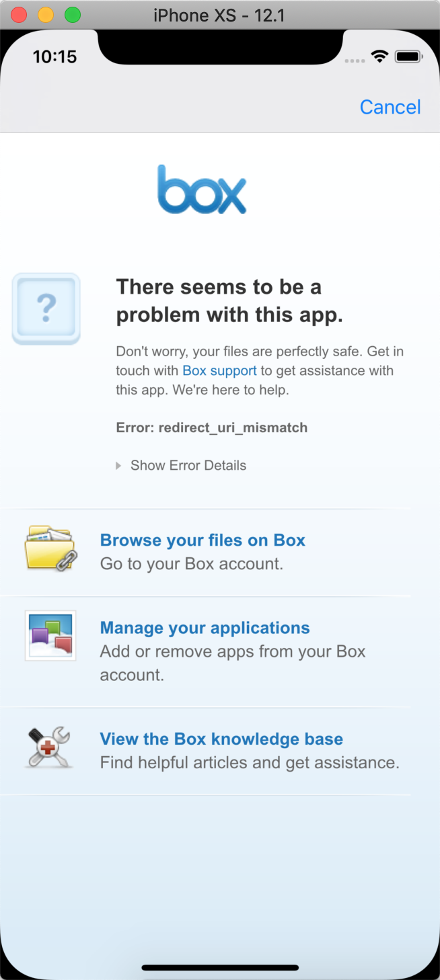This screenshot has height=980, width=440.
Task: Expand the Show Error Details section
Action: click(x=188, y=465)
